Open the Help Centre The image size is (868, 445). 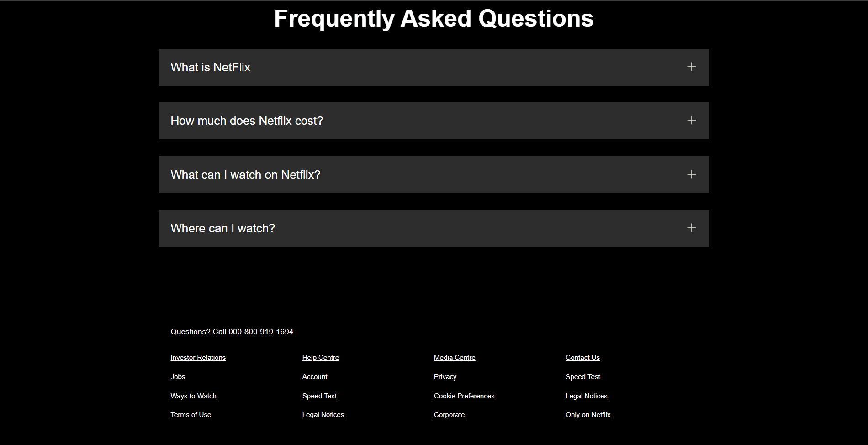coord(320,357)
